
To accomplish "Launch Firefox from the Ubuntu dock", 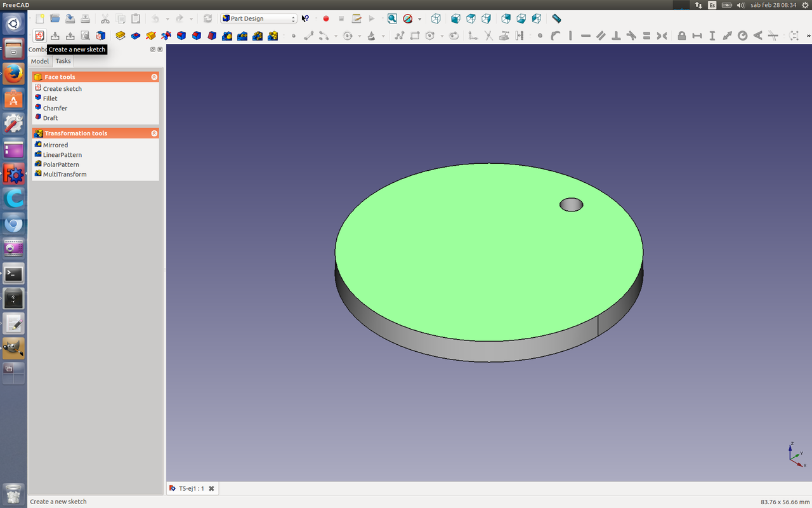I will pos(13,74).
